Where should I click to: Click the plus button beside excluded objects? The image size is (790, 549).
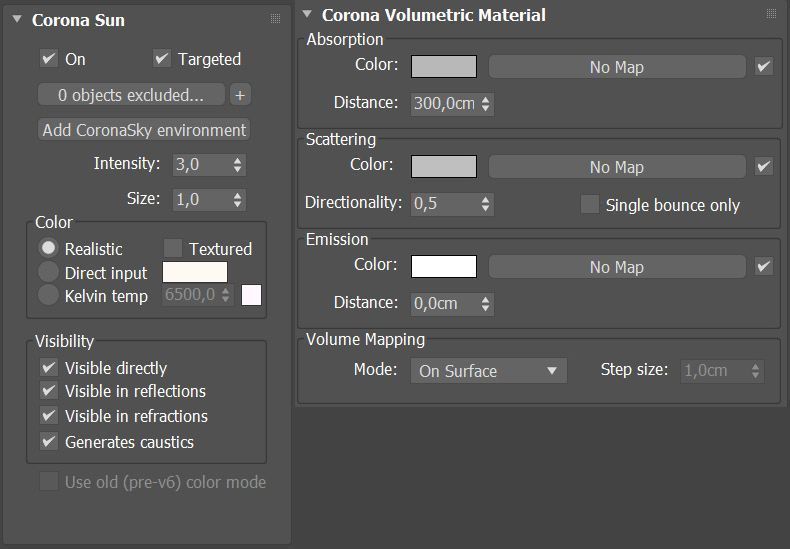coord(240,95)
